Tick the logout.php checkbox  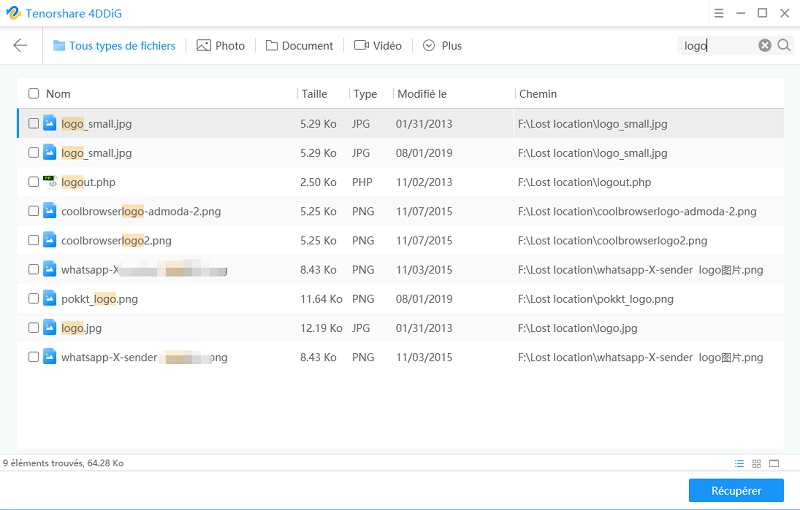pos(34,182)
